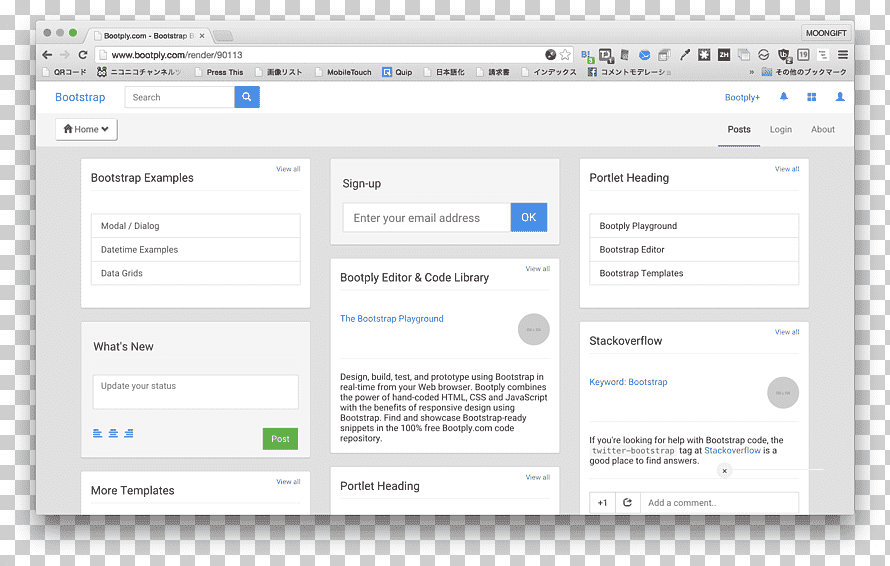The image size is (890, 566).
Task: Follow the Stackoverflow inline link
Action: pos(732,450)
